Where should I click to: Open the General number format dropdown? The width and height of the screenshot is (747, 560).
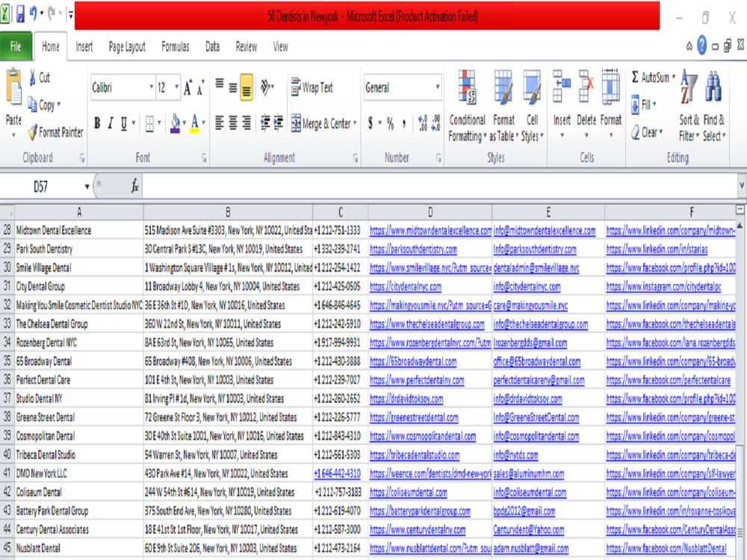437,87
